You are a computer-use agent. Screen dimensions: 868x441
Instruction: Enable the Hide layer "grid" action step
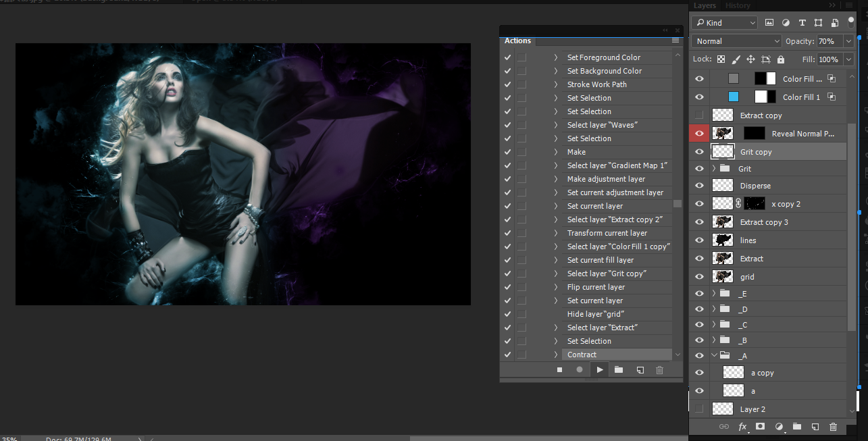pyautogui.click(x=507, y=314)
